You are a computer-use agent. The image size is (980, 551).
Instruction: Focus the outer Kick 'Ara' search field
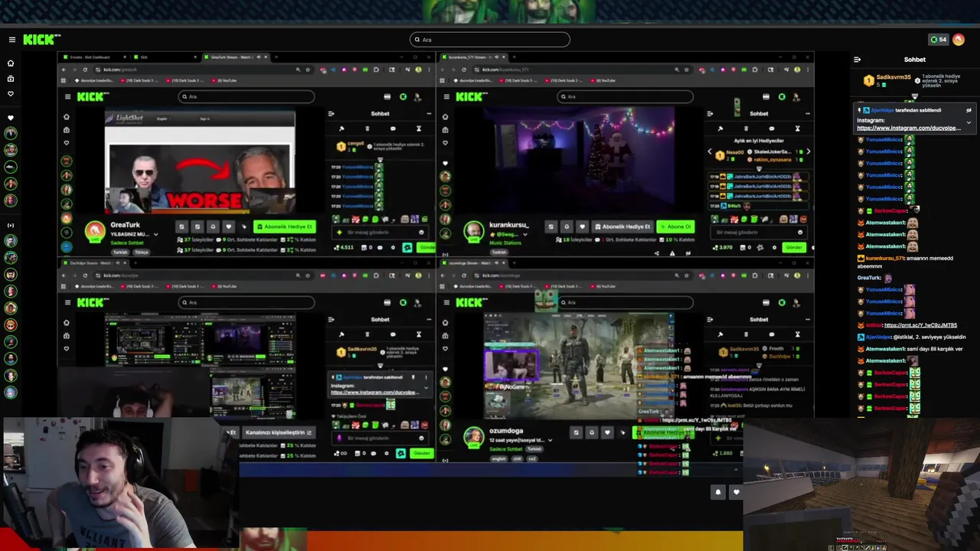tap(490, 40)
